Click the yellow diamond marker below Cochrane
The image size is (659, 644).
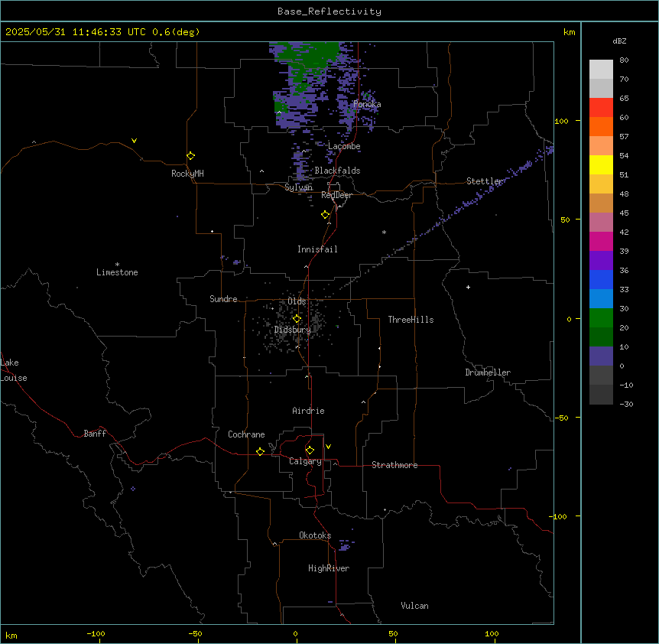pos(260,451)
